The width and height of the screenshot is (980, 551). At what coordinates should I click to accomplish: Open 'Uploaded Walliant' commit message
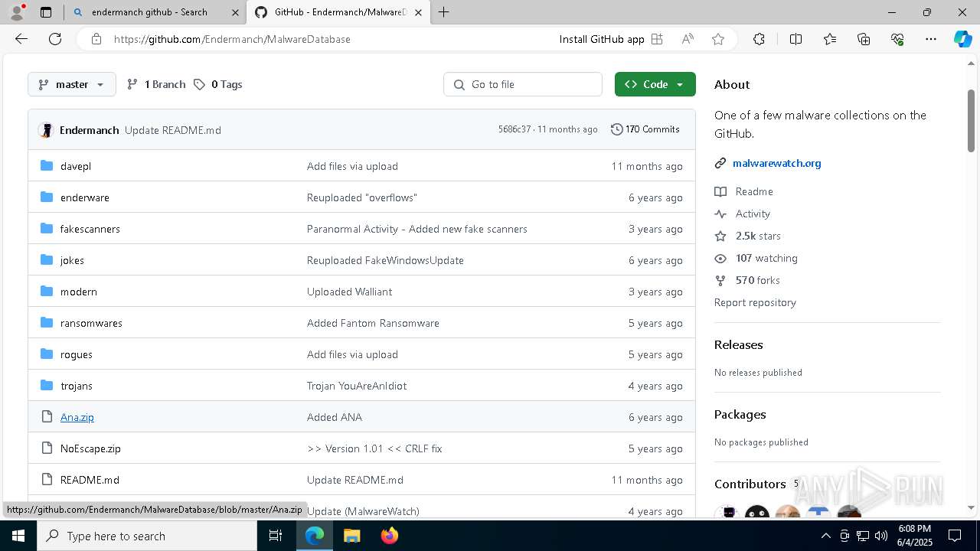coord(349,292)
